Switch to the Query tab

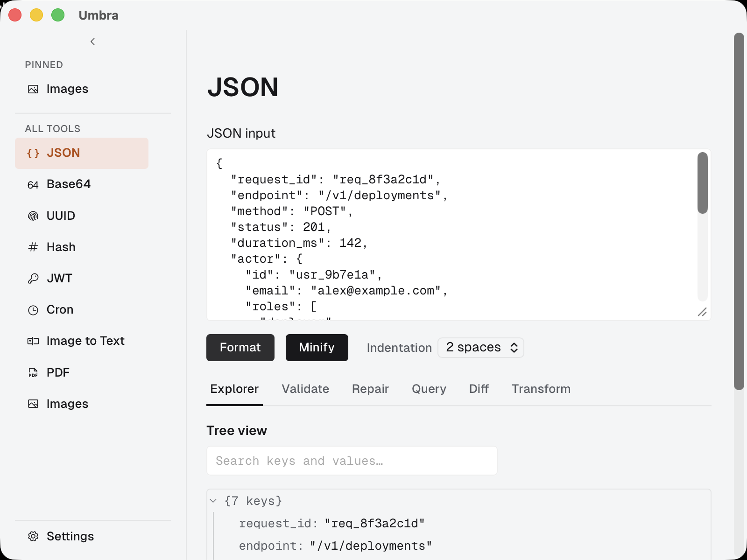pos(429,389)
